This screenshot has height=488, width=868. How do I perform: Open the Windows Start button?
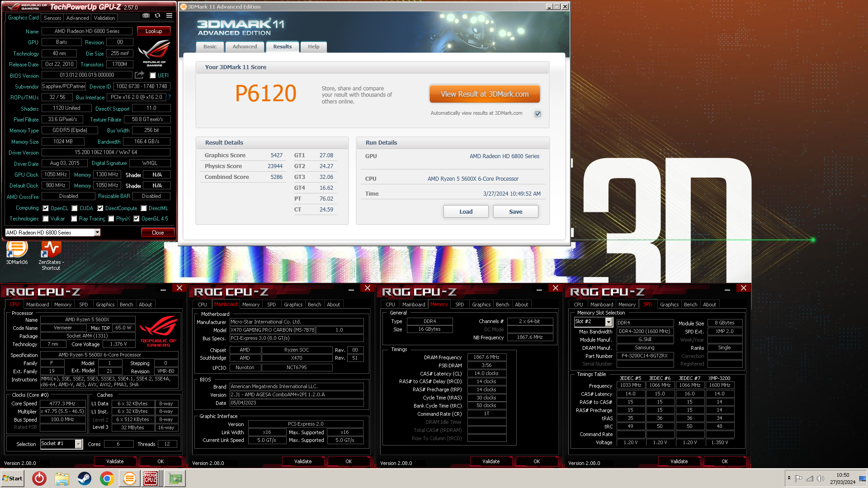point(13,478)
